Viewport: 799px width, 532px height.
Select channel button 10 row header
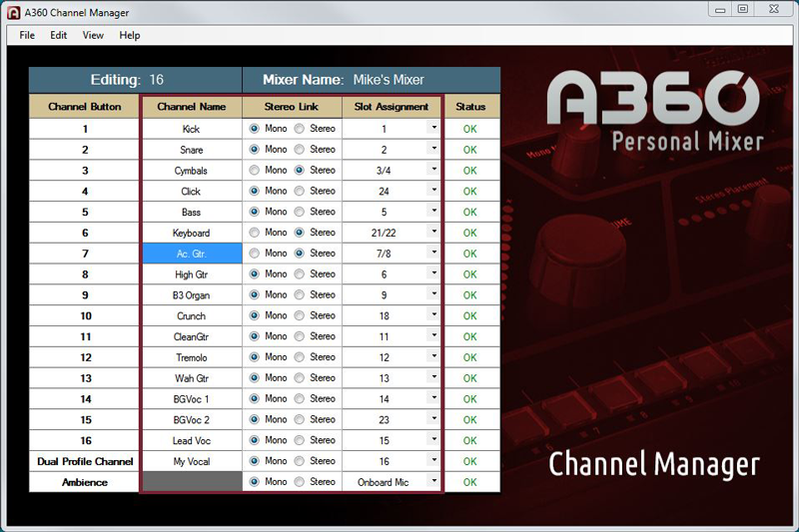(85, 315)
